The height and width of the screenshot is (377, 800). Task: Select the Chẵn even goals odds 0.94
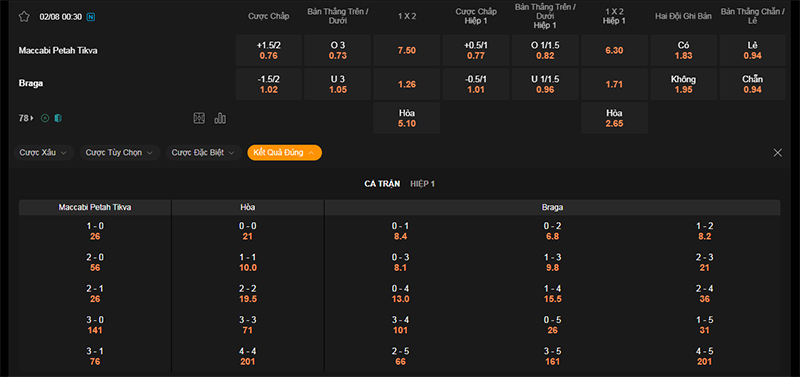coord(752,84)
